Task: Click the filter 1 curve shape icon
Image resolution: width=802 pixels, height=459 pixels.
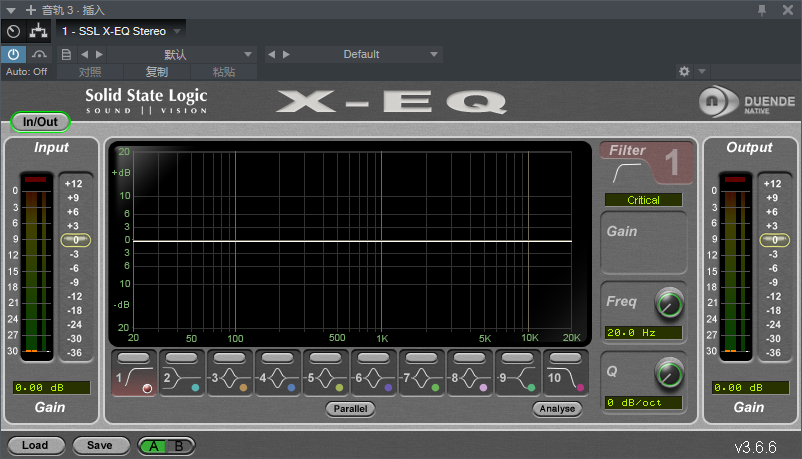Action: [626, 173]
